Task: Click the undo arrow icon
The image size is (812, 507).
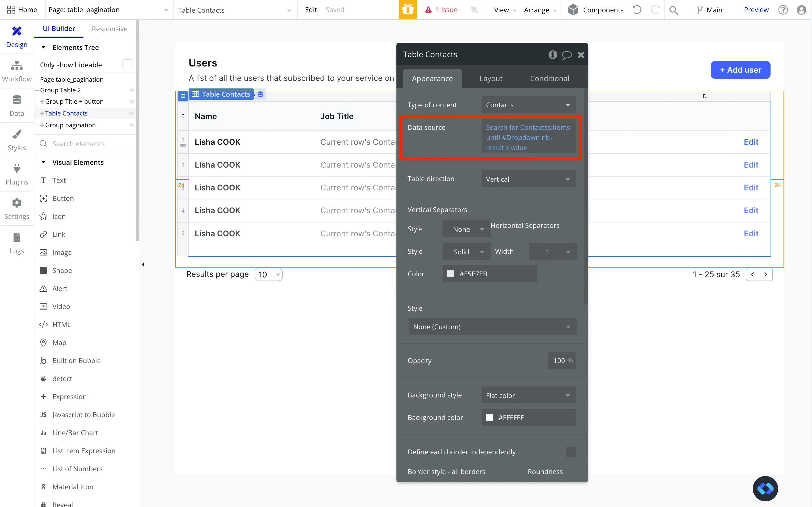Action: tap(637, 10)
